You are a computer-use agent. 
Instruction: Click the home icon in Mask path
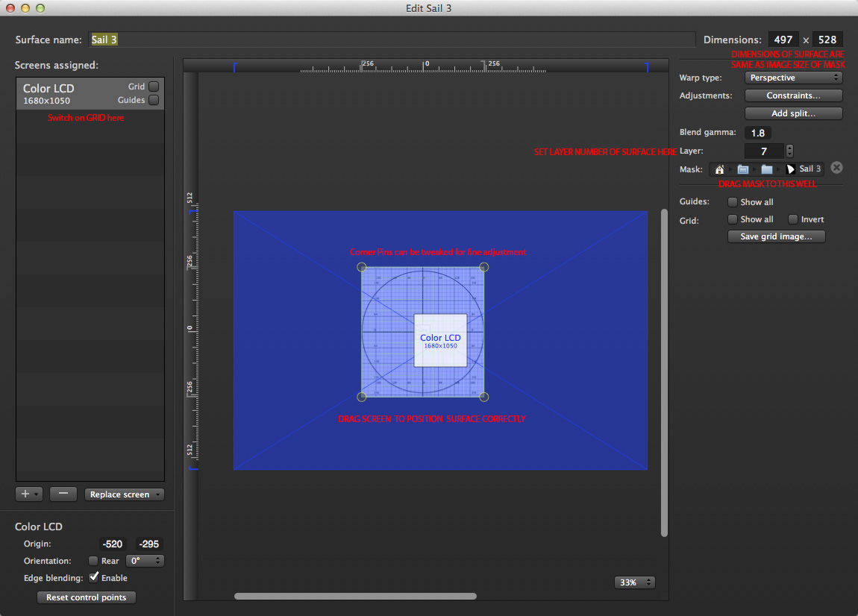coord(719,169)
